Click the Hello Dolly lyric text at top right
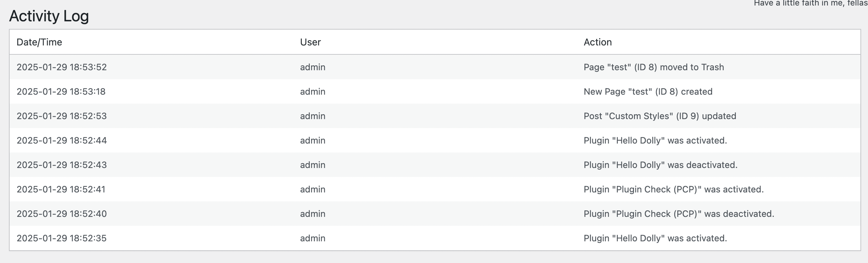The image size is (868, 263). point(811,3)
